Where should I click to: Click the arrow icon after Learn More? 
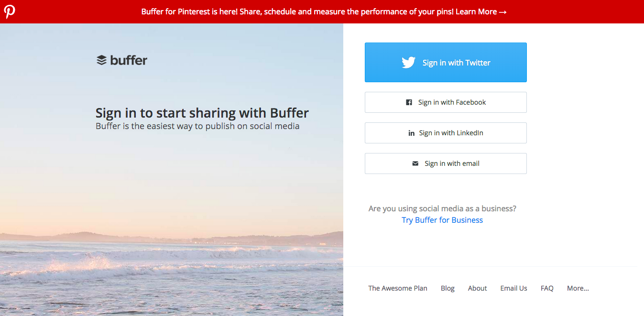pyautogui.click(x=502, y=11)
